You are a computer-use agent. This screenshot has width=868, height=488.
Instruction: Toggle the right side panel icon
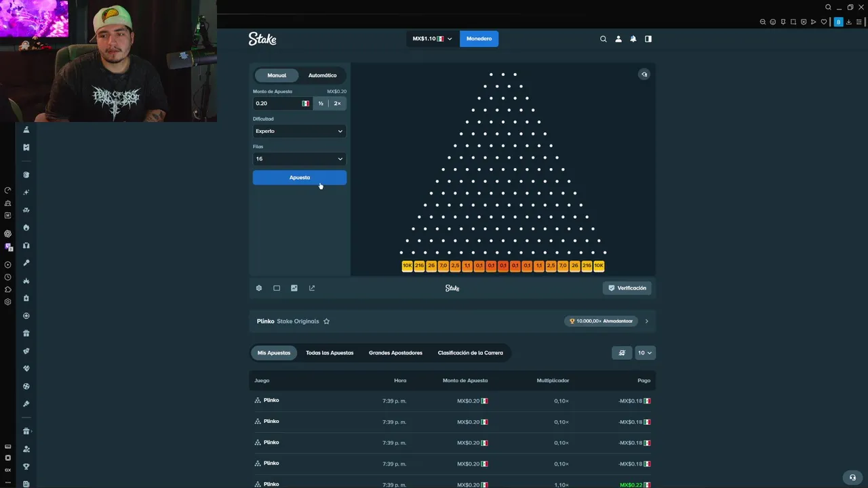pos(648,39)
